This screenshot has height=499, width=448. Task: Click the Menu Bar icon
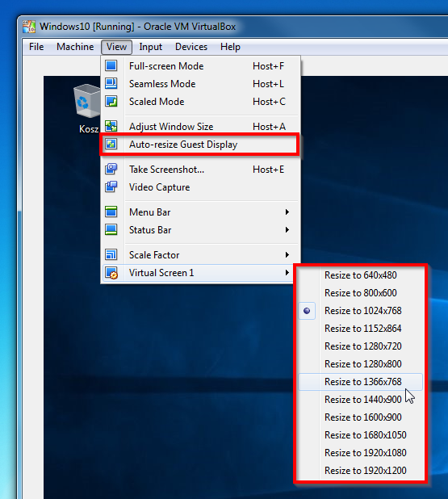click(x=111, y=212)
